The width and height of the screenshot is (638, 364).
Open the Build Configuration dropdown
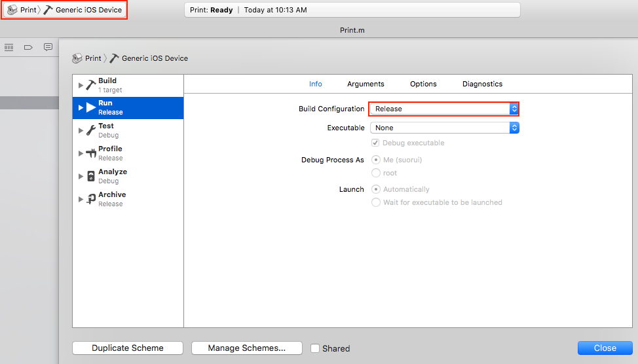click(444, 109)
